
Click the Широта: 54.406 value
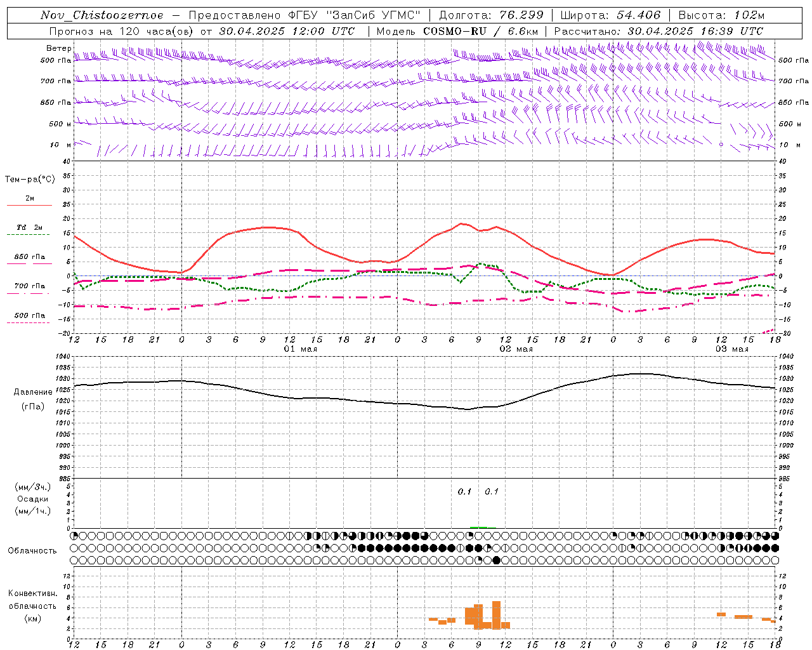click(610, 15)
